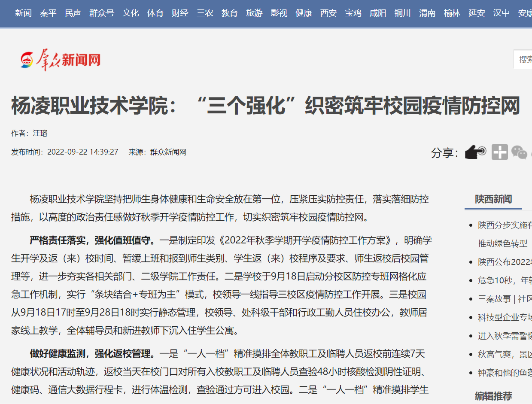532x404 pixels.
Task: Select the 旅游 navigation item
Action: 254,13
